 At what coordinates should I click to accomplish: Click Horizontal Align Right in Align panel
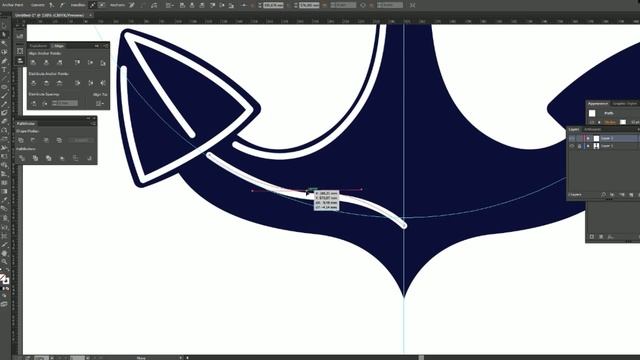click(60, 62)
